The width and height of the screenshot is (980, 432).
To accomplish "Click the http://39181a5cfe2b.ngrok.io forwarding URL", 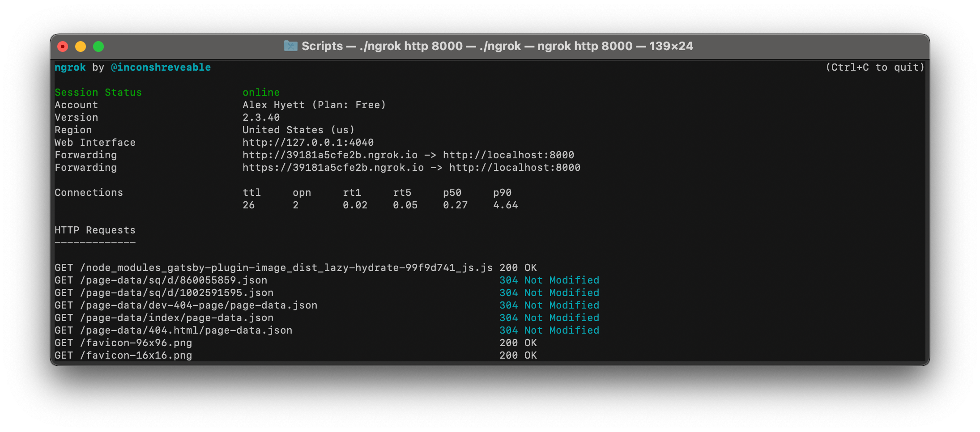I will coord(330,155).
